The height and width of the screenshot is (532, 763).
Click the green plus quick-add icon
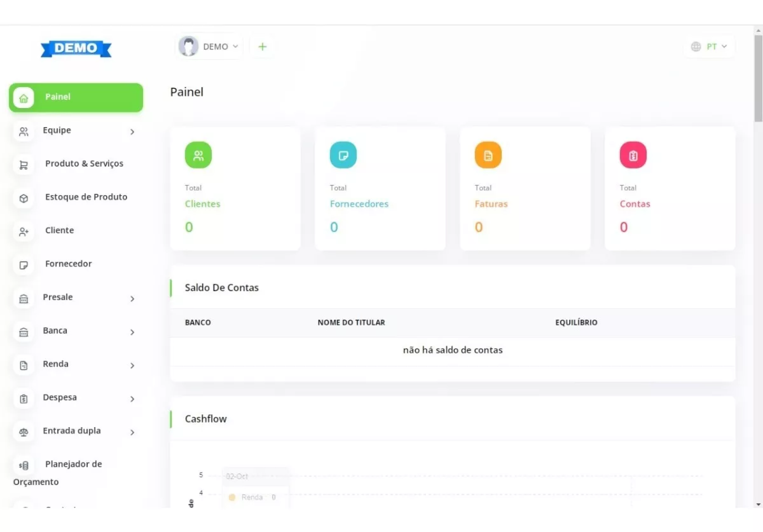[x=262, y=47]
